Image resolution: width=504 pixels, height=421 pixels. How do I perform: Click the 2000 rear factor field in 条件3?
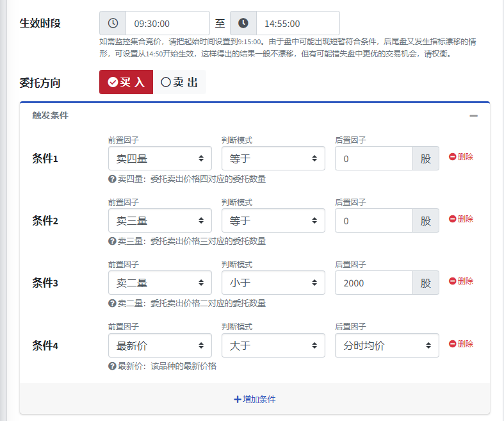click(x=373, y=283)
